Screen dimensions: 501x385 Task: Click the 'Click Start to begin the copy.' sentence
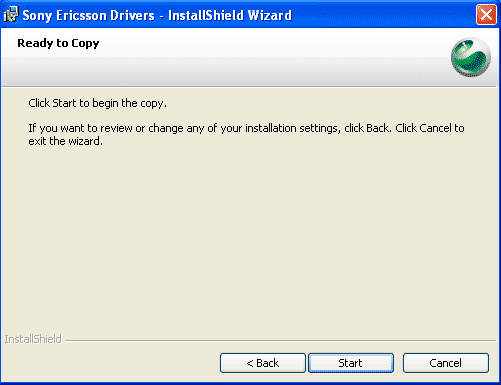click(x=97, y=103)
